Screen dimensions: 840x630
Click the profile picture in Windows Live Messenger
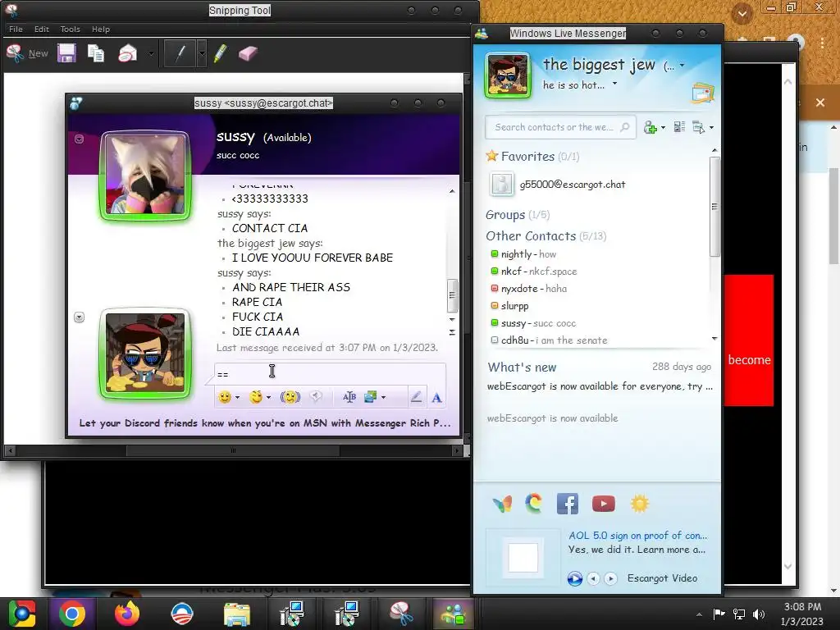(507, 75)
